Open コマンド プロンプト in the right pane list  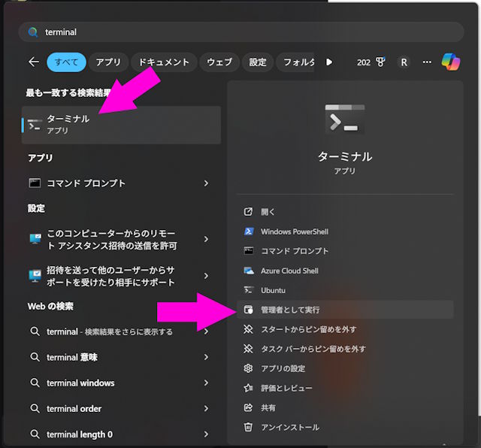point(345,251)
